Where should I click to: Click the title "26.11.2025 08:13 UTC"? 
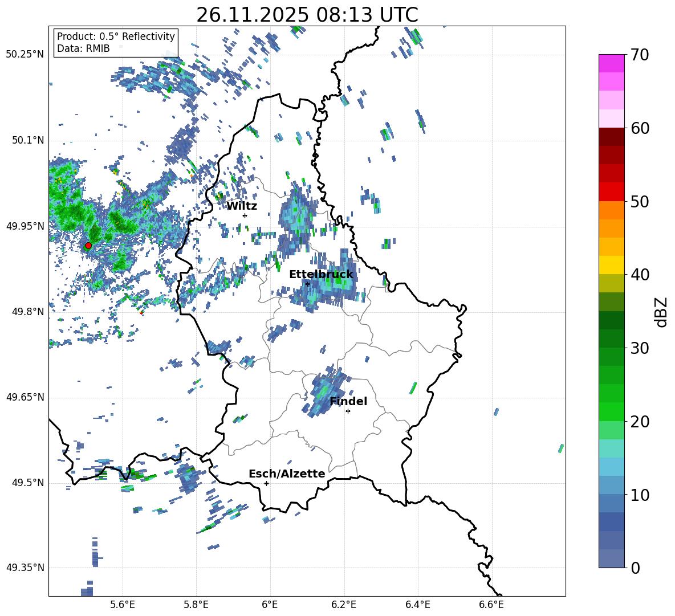307,15
